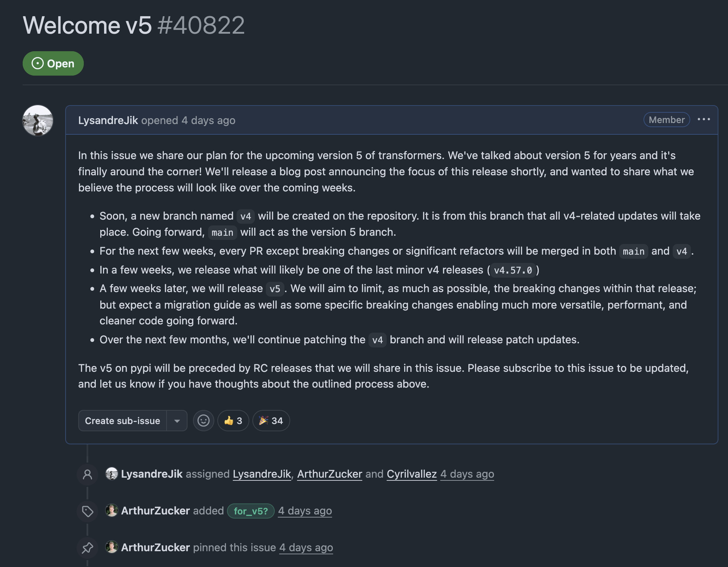728x567 pixels.
Task: Click the green Open status badge
Action: pyautogui.click(x=53, y=64)
